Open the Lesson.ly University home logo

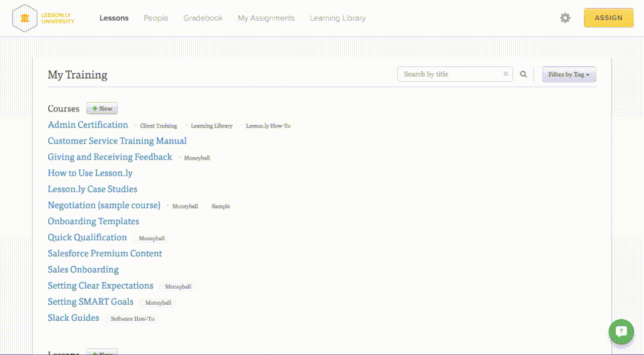[x=44, y=18]
